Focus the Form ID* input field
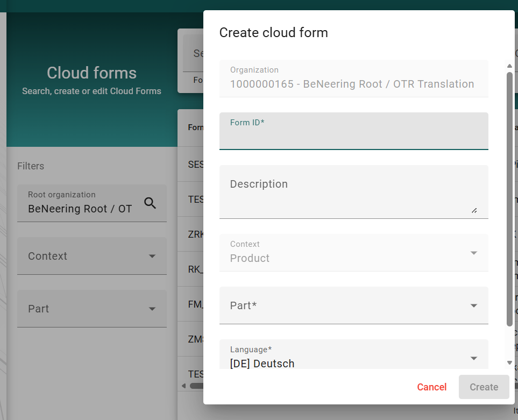This screenshot has height=420, width=518. click(x=353, y=137)
